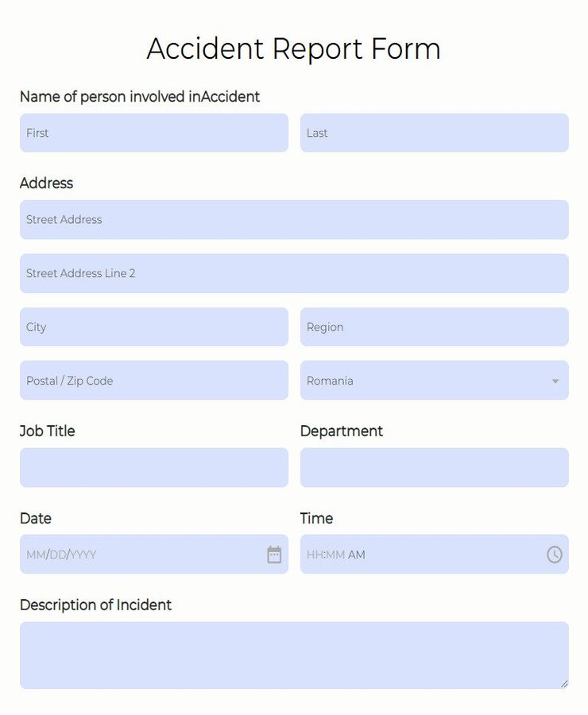Select the Last name input field
Viewport: 588px width, 715px height.
[434, 132]
